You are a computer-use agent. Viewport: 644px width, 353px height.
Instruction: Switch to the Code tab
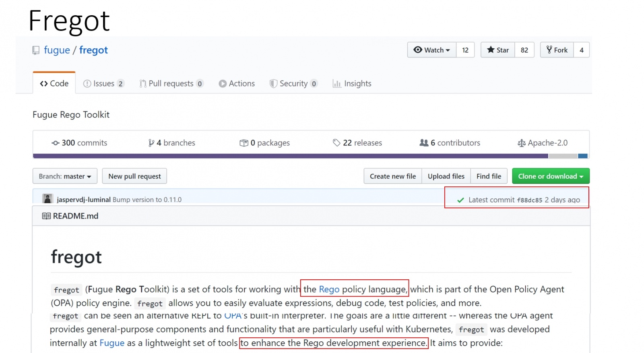54,83
